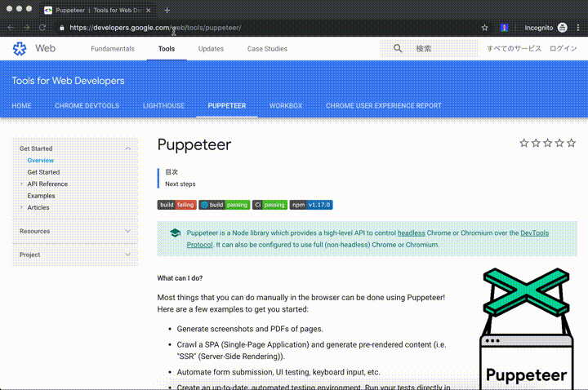Open Examples in the sidebar

tap(42, 196)
